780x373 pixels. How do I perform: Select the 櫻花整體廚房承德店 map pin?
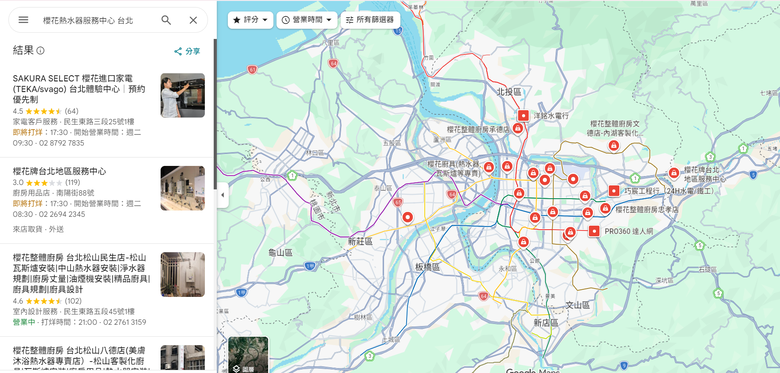517,129
